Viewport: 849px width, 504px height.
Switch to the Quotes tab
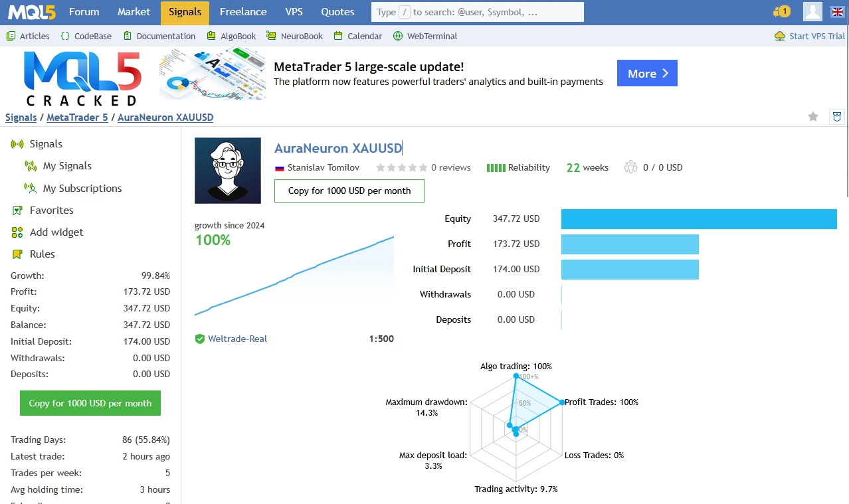337,12
